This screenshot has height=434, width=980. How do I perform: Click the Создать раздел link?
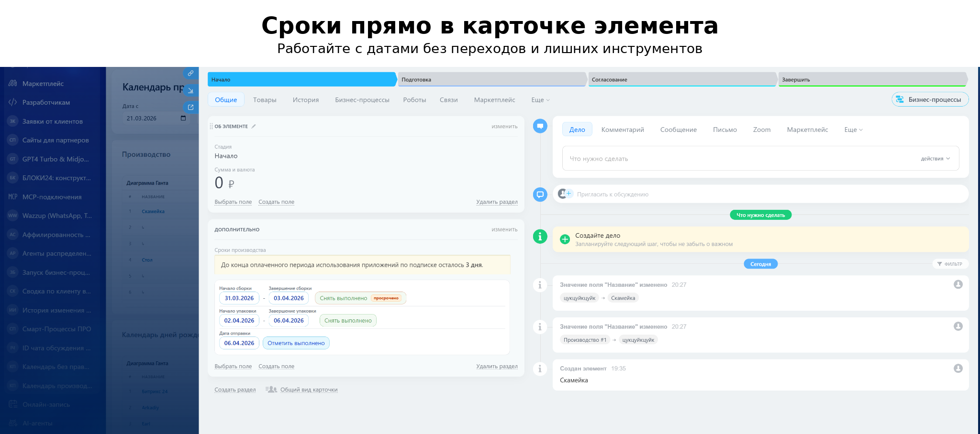(x=235, y=390)
